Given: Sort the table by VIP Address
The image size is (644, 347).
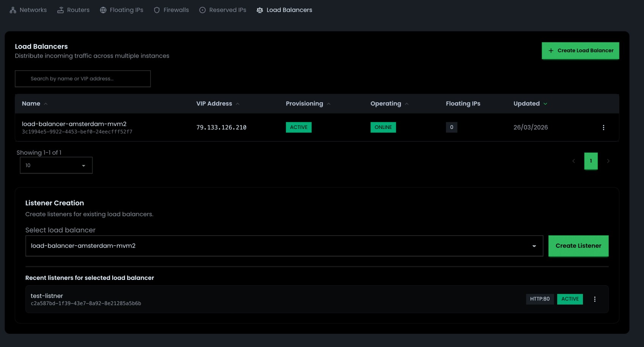Looking at the screenshot, I should coord(238,103).
